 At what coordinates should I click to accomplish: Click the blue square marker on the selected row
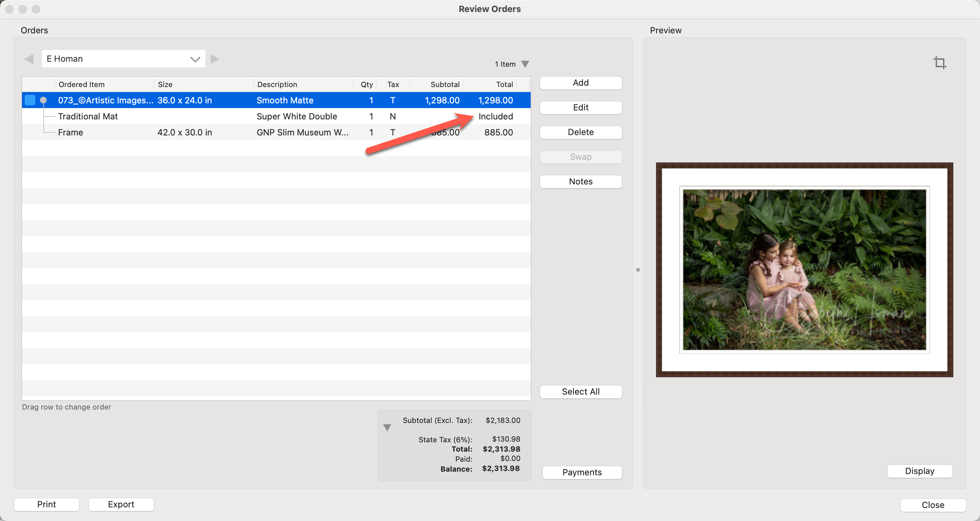click(30, 100)
